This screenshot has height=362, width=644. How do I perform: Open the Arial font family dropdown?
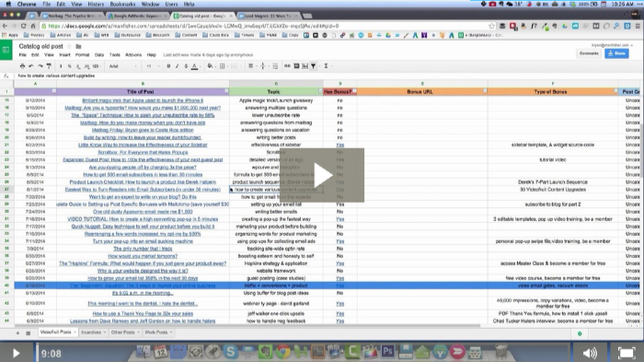[x=123, y=65]
